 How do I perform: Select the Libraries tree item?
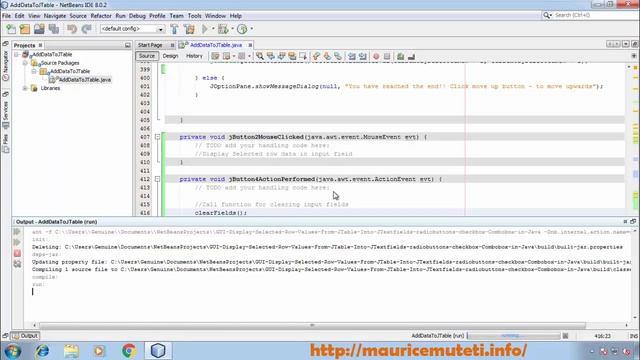(x=50, y=88)
